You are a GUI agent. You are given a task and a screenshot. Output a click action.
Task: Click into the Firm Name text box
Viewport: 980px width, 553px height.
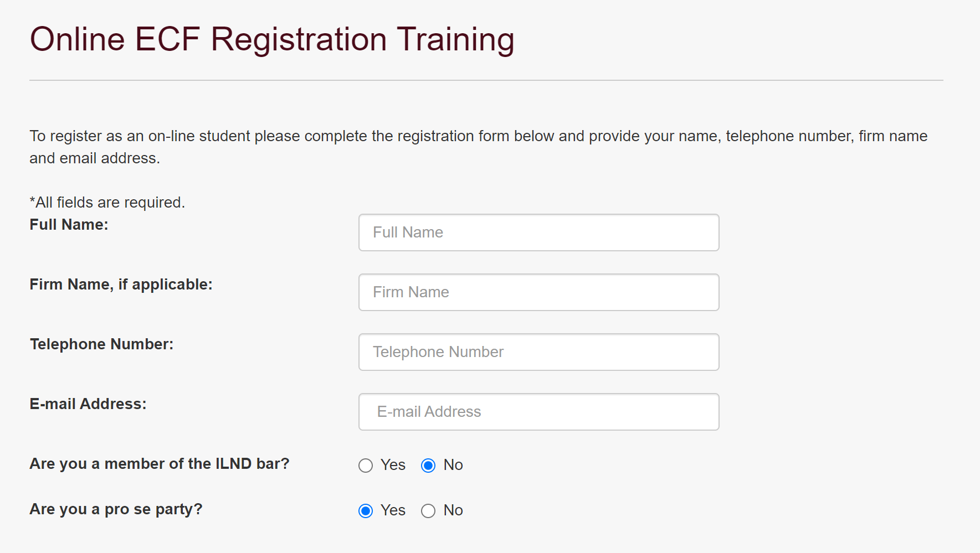pyautogui.click(x=538, y=292)
